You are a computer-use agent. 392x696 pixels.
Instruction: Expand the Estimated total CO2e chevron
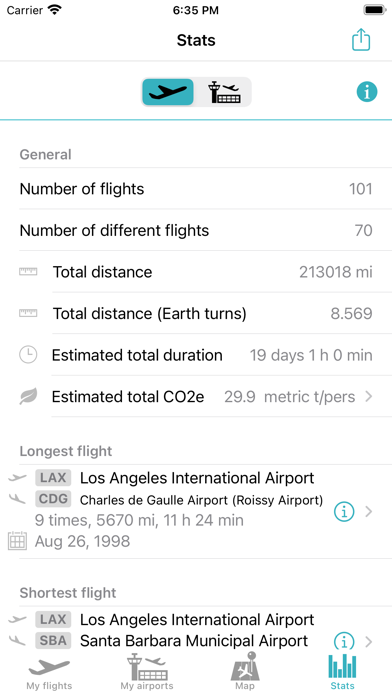(x=368, y=396)
